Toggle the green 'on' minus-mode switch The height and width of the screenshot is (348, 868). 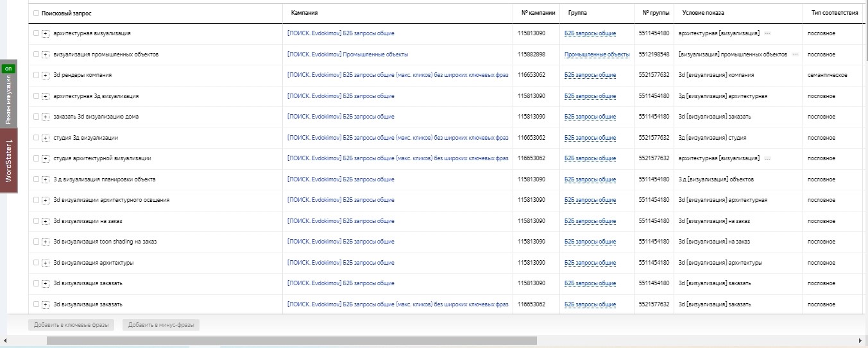coord(8,68)
